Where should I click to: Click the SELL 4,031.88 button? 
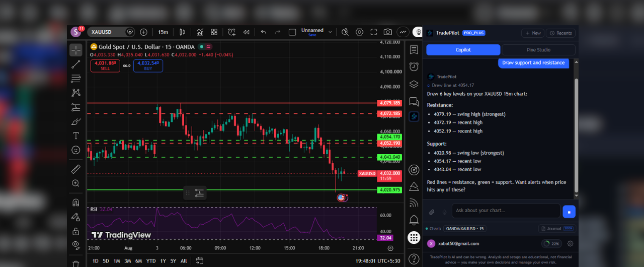tap(105, 65)
